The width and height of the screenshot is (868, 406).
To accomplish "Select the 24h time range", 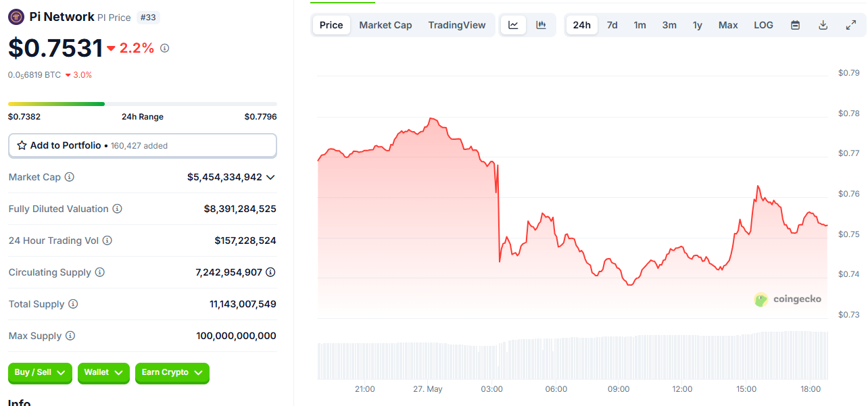I will click(581, 25).
